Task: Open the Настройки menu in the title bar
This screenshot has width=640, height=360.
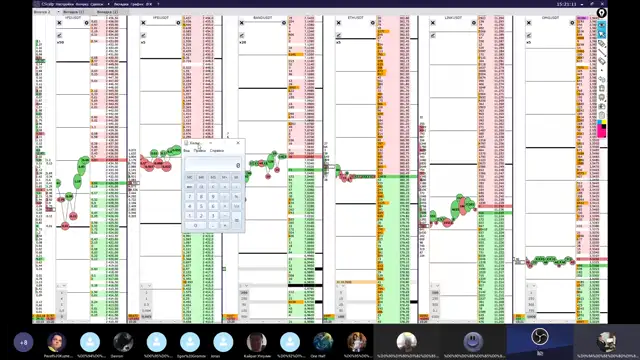Action: pyautogui.click(x=64, y=4)
